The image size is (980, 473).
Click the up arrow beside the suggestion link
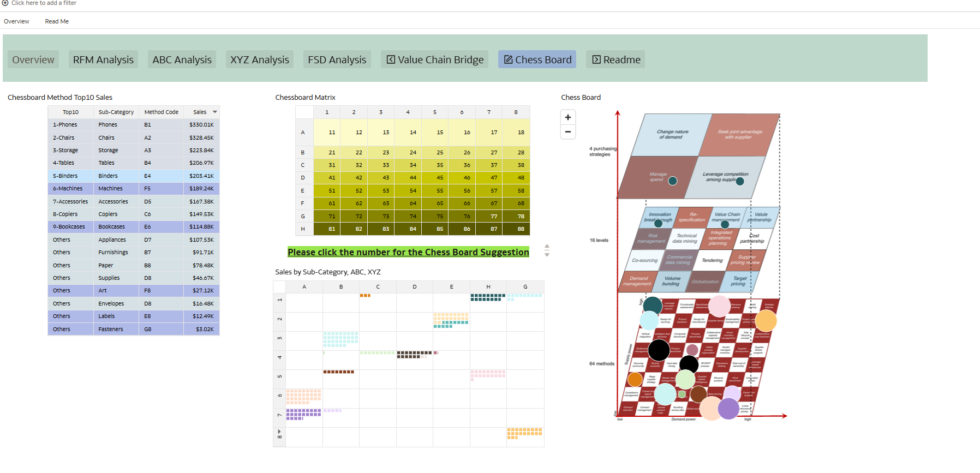[x=547, y=247]
